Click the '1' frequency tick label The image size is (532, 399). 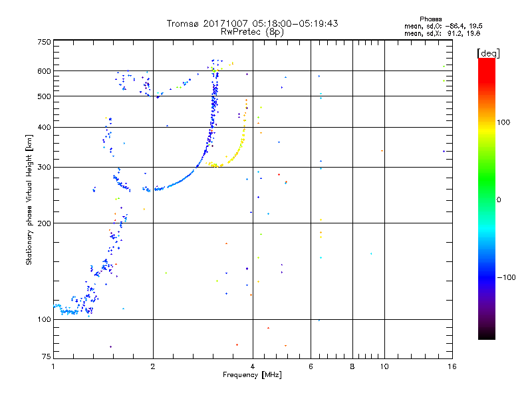(53, 366)
